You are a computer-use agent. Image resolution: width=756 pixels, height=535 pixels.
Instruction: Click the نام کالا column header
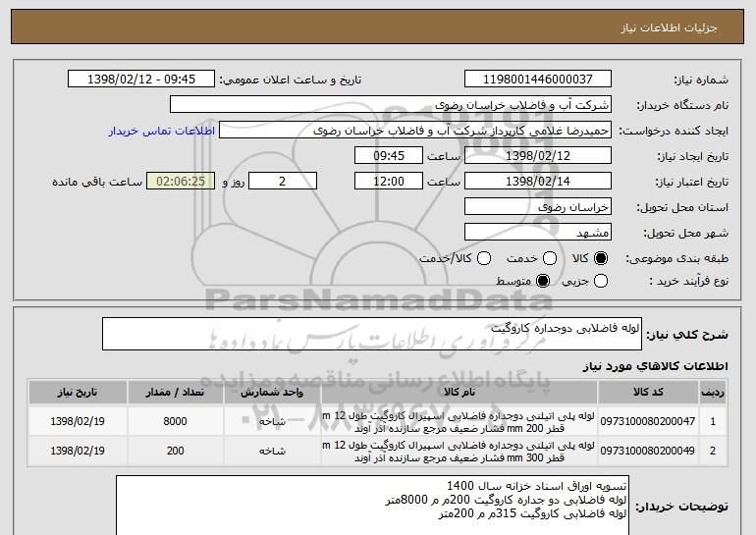coord(459,393)
